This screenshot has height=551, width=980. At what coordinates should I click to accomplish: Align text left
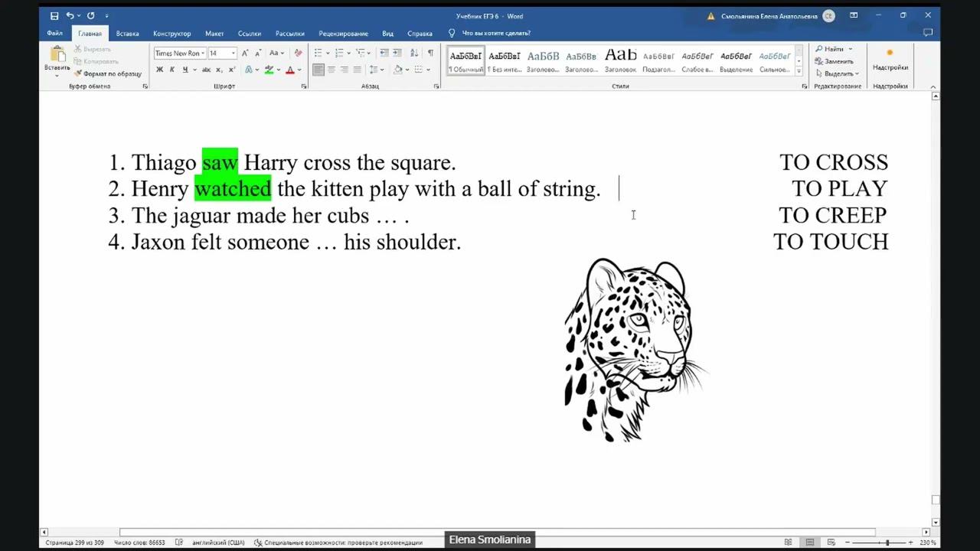pos(318,70)
